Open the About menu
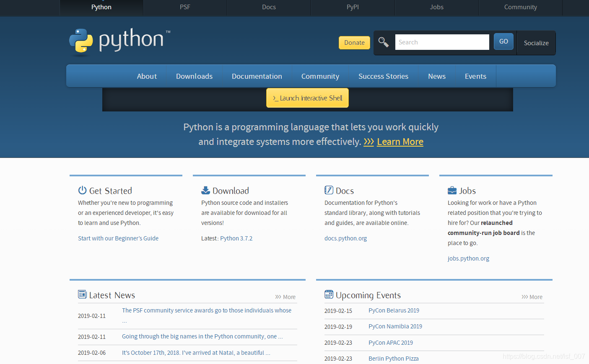Image resolution: width=589 pixels, height=364 pixels. [x=147, y=76]
